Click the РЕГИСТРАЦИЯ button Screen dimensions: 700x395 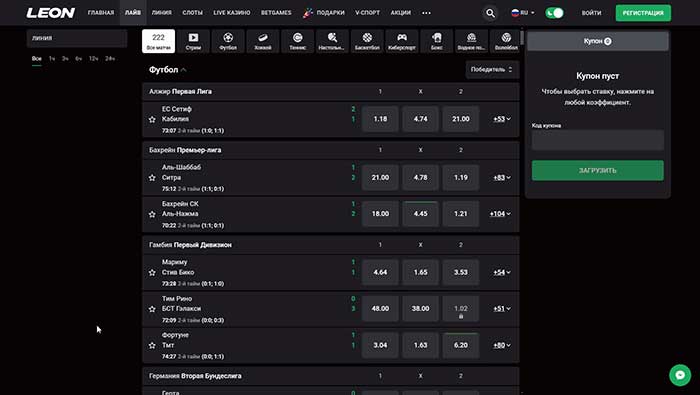[x=643, y=13]
